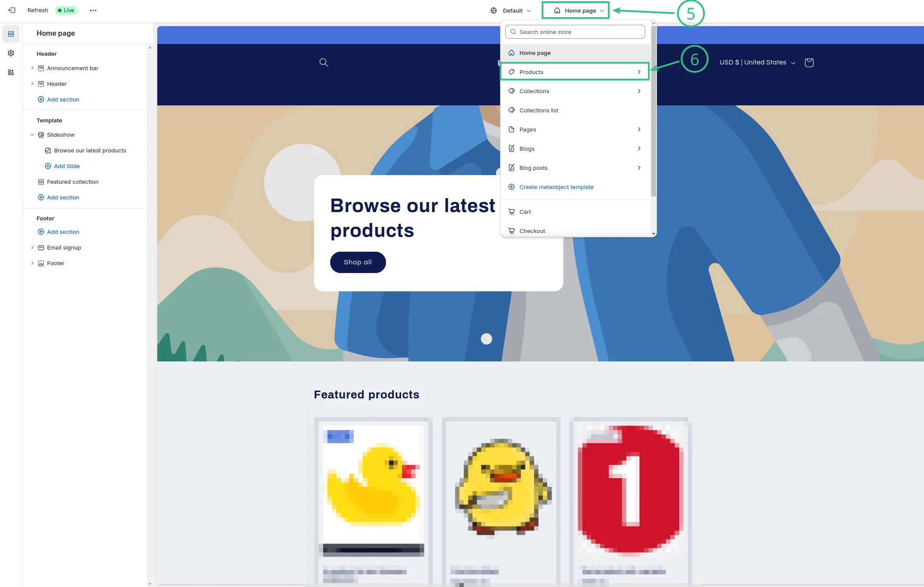Image resolution: width=924 pixels, height=587 pixels.
Task: Click the exit editor back icon
Action: pyautogui.click(x=12, y=10)
